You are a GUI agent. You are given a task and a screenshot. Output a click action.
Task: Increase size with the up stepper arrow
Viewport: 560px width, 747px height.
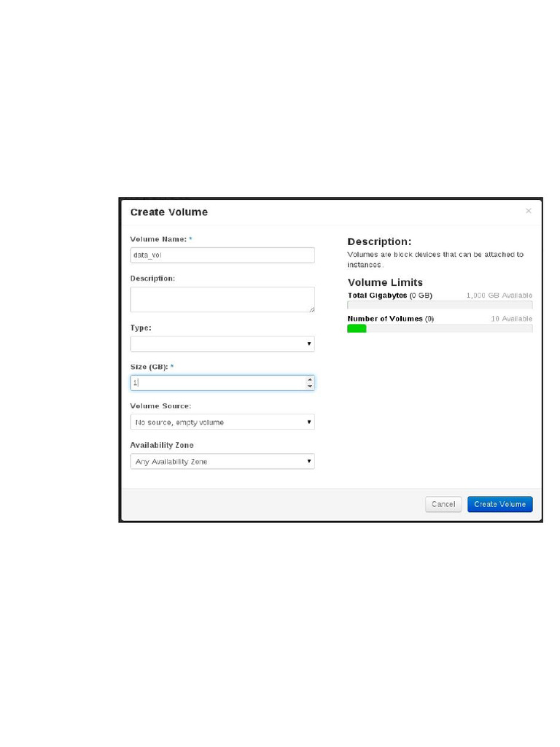pos(310,379)
